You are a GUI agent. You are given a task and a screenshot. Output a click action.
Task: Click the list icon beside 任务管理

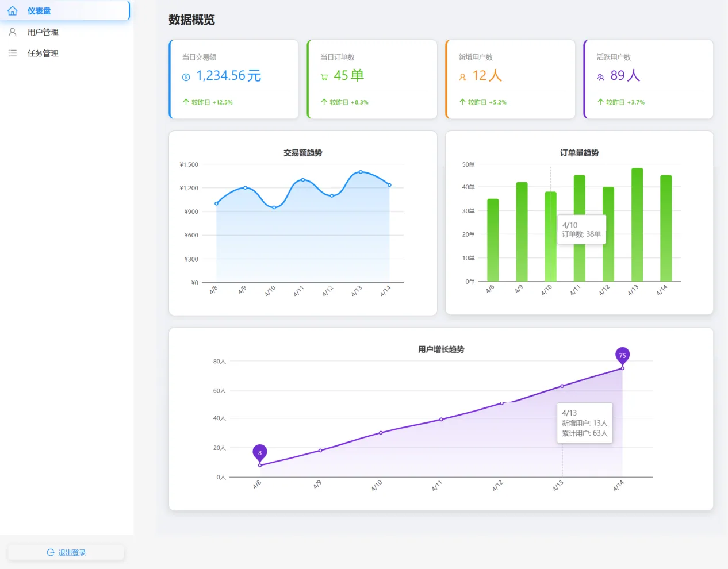(13, 53)
